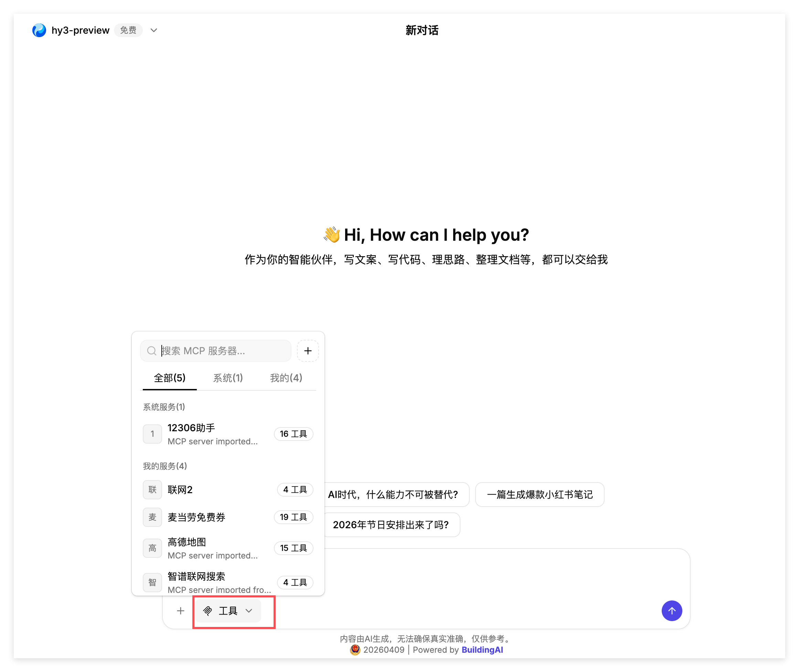Click the 4 工具 badge for 智谱联网搜索
Viewport: 799px width, 672px height.
(295, 582)
